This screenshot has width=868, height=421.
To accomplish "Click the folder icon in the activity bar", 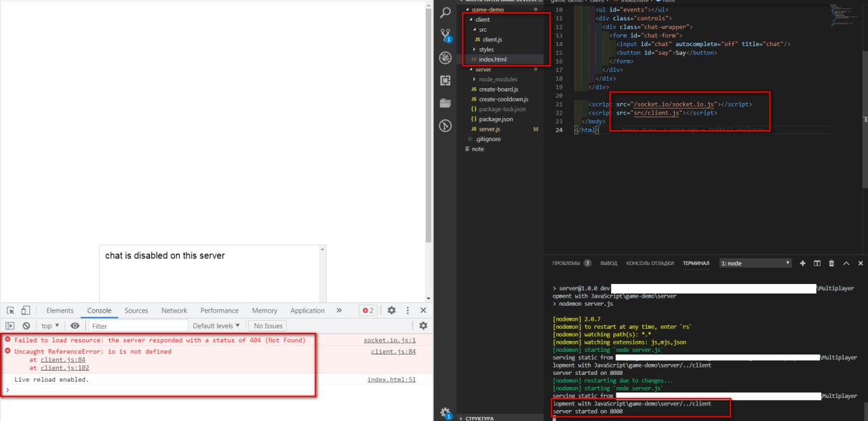I will coord(446,103).
